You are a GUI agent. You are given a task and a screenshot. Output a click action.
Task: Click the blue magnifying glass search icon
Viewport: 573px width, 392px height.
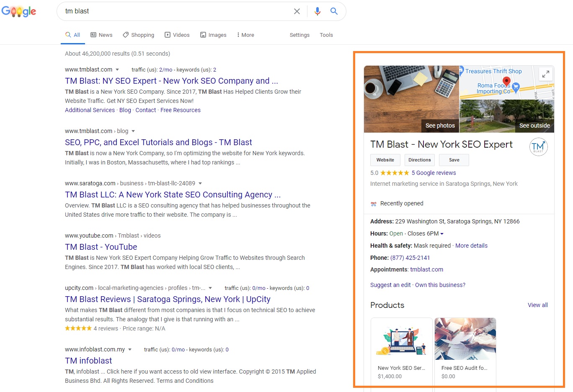[x=334, y=11]
